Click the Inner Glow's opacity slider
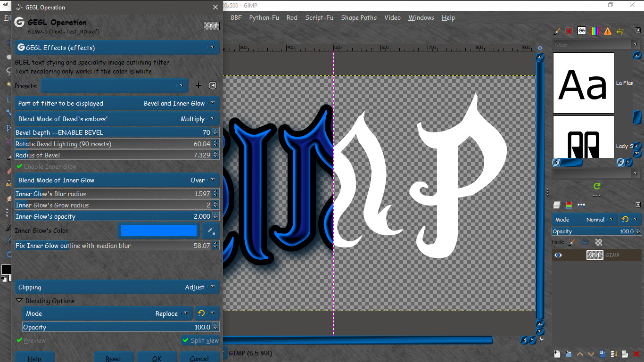 tap(117, 216)
